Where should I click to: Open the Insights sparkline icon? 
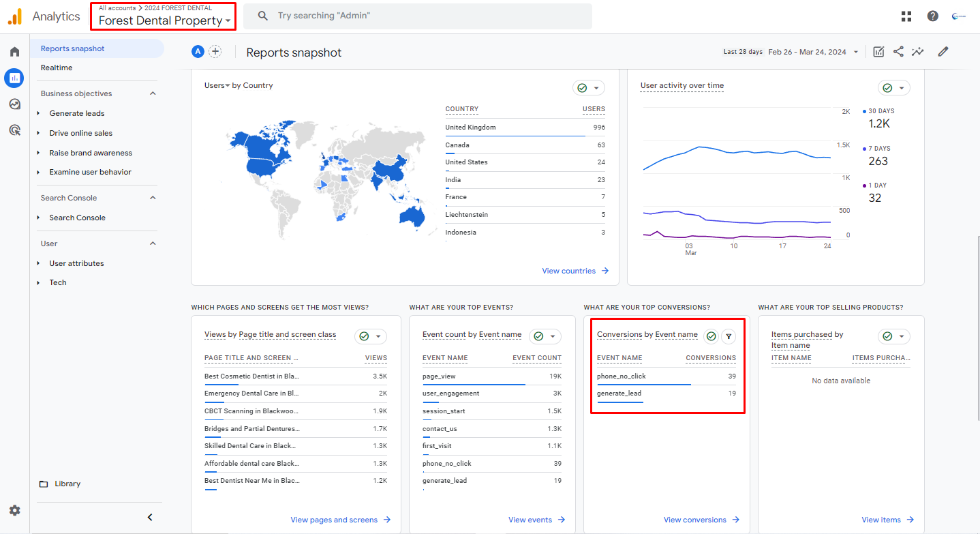click(x=918, y=52)
